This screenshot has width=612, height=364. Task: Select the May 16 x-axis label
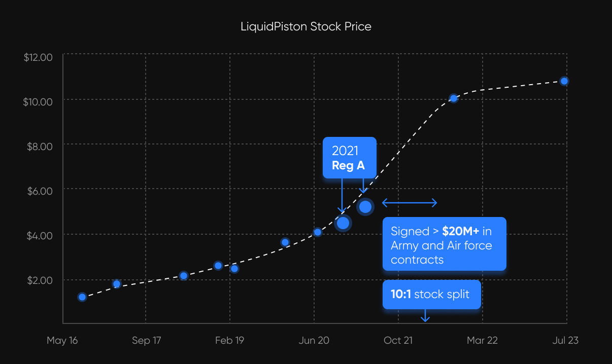[x=62, y=340]
